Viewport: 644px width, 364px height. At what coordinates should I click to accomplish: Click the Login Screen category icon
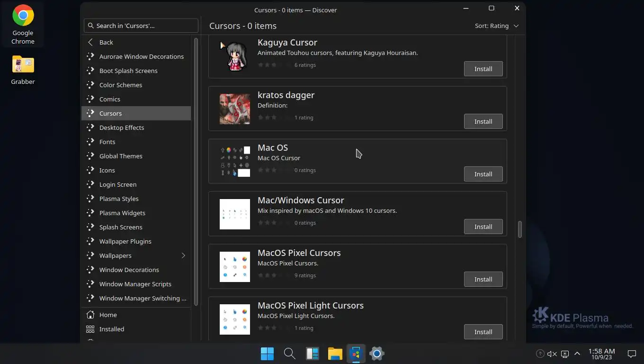click(x=90, y=184)
